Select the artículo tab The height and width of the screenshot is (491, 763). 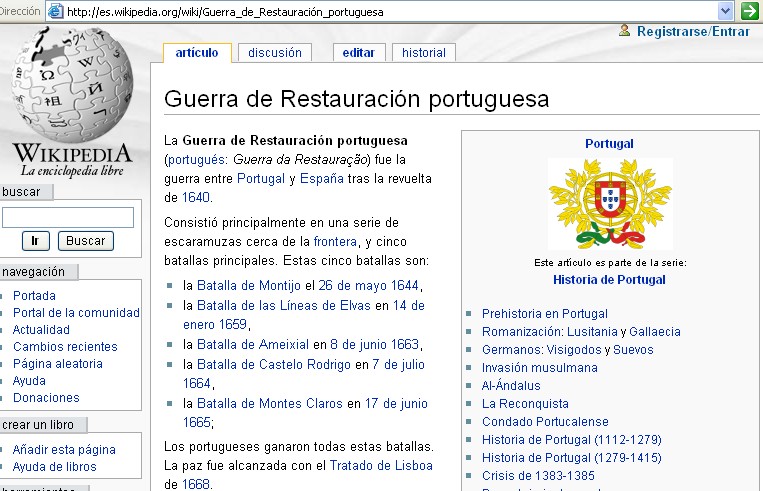pos(197,53)
